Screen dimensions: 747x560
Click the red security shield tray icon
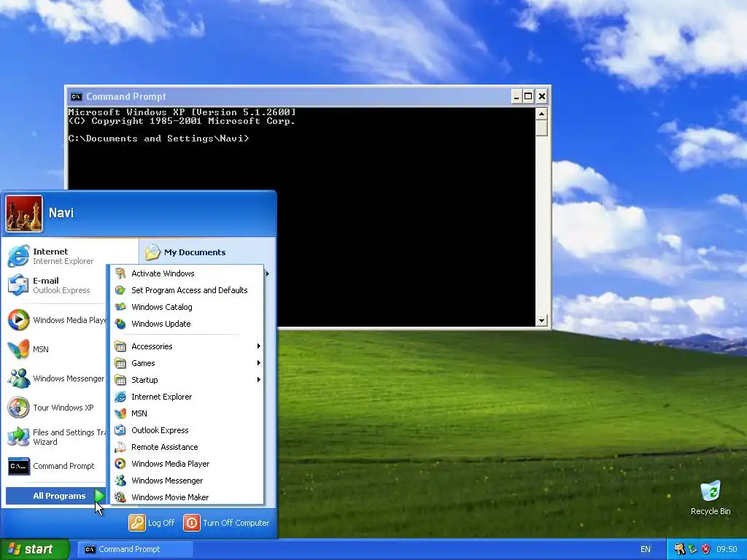tap(705, 549)
